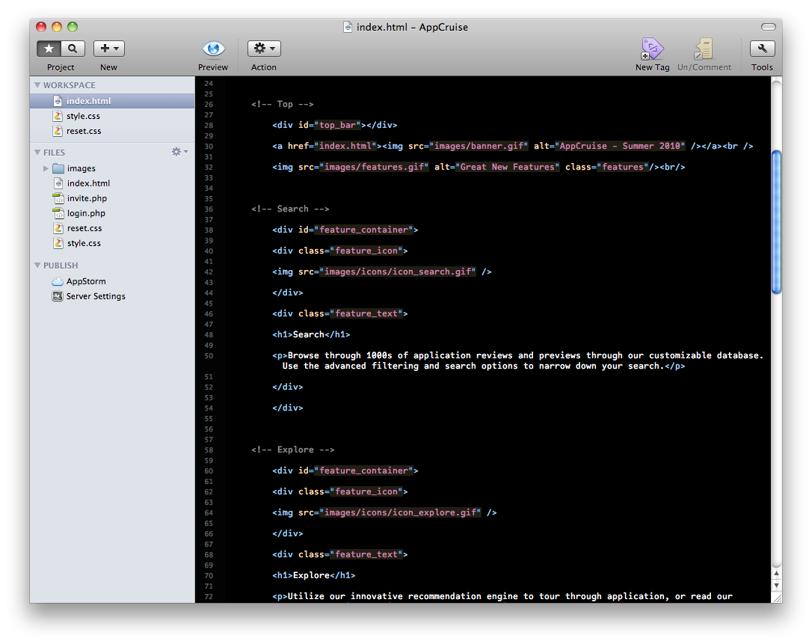This screenshot has width=812, height=644.
Task: Click the style.css workspace file icon
Action: 58,116
